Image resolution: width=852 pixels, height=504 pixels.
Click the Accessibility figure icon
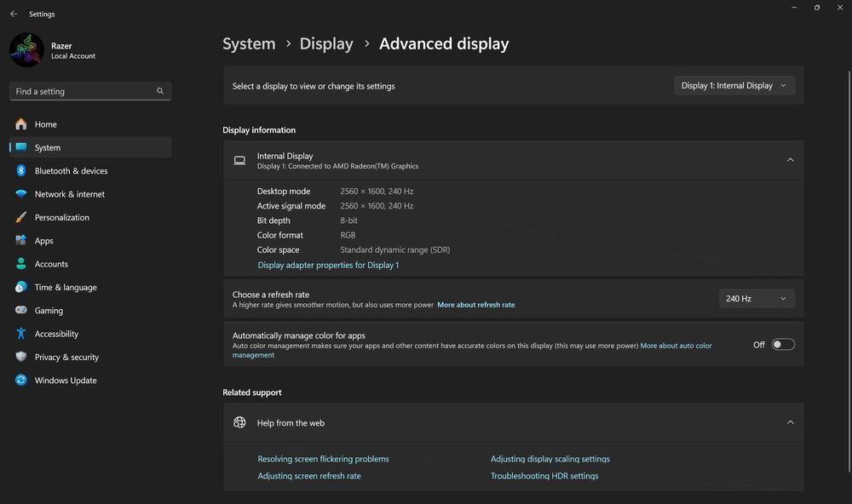(21, 334)
